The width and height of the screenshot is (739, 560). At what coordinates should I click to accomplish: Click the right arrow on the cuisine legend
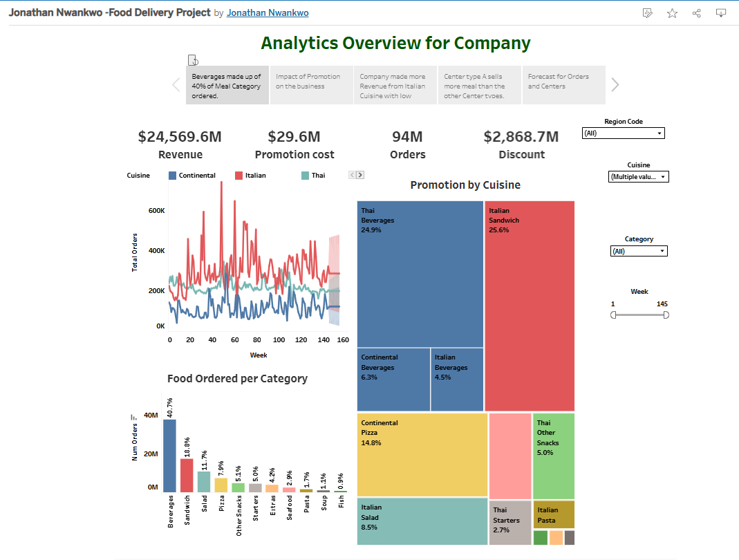[360, 175]
